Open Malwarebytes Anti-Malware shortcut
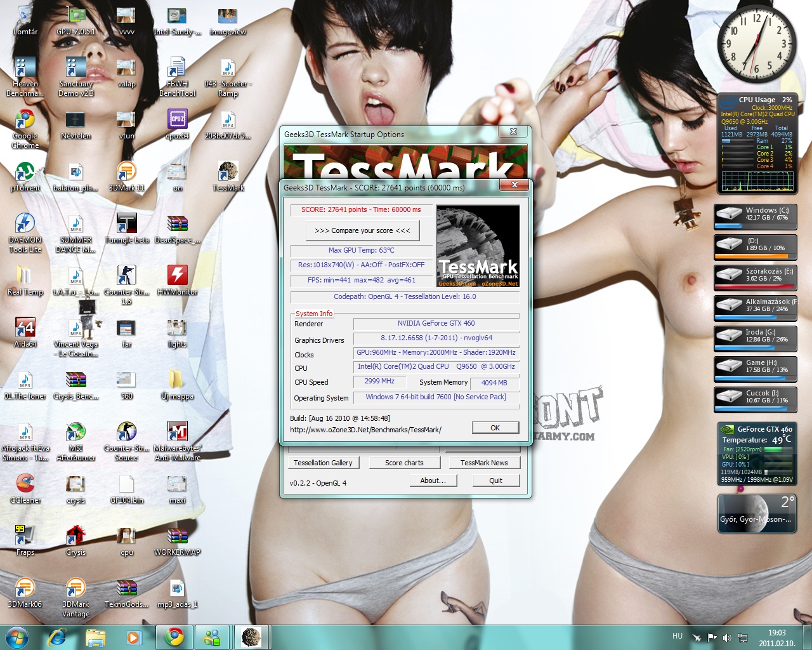Viewport: 812px width, 650px height. click(x=177, y=441)
